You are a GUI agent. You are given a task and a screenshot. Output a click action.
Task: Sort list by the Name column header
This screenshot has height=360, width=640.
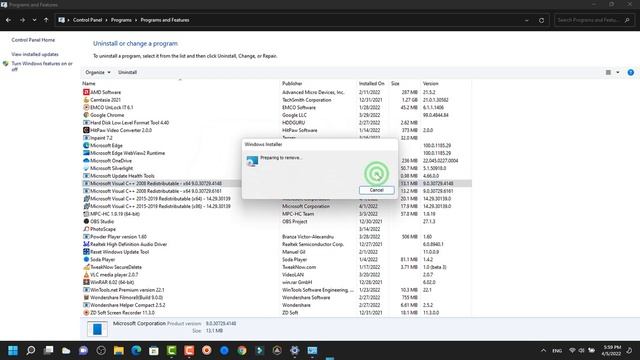point(89,83)
